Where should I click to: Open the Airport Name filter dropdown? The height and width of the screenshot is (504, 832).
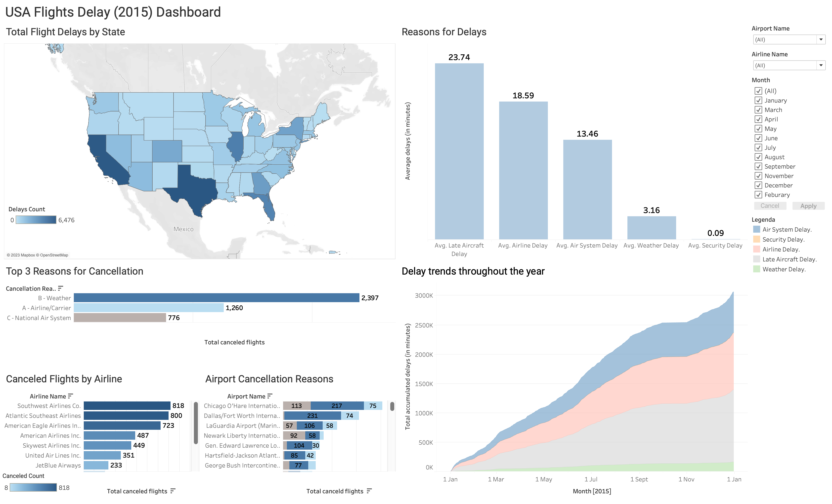pyautogui.click(x=821, y=40)
